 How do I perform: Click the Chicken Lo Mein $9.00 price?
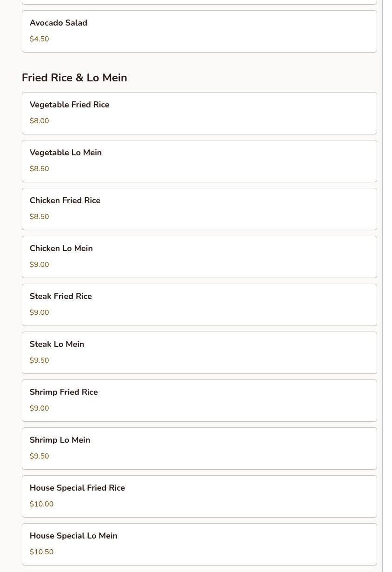tap(39, 265)
